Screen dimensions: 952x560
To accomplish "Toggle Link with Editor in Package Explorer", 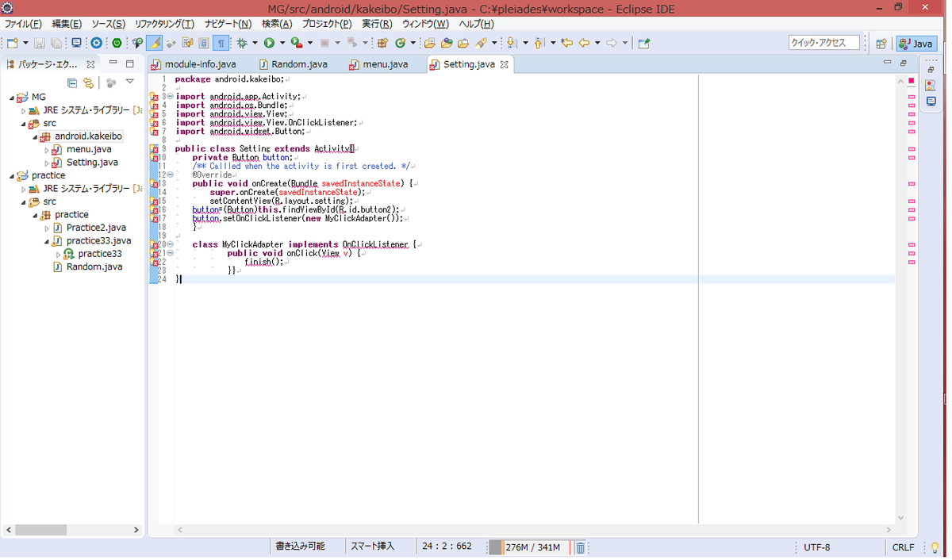I will click(89, 82).
